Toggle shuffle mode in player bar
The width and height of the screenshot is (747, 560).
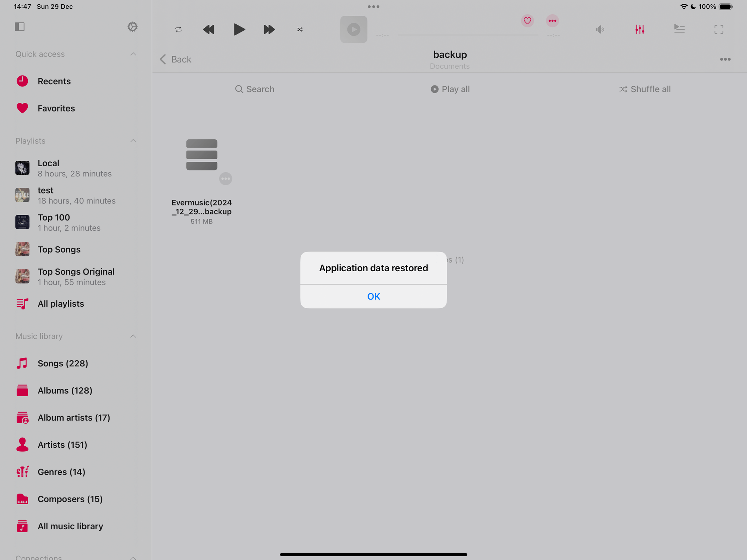pyautogui.click(x=300, y=29)
